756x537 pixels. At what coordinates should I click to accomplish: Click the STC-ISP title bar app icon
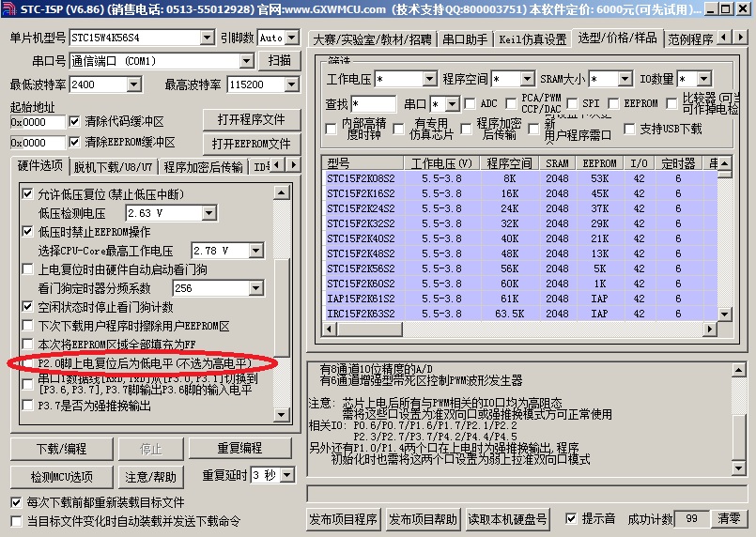[x=8, y=8]
